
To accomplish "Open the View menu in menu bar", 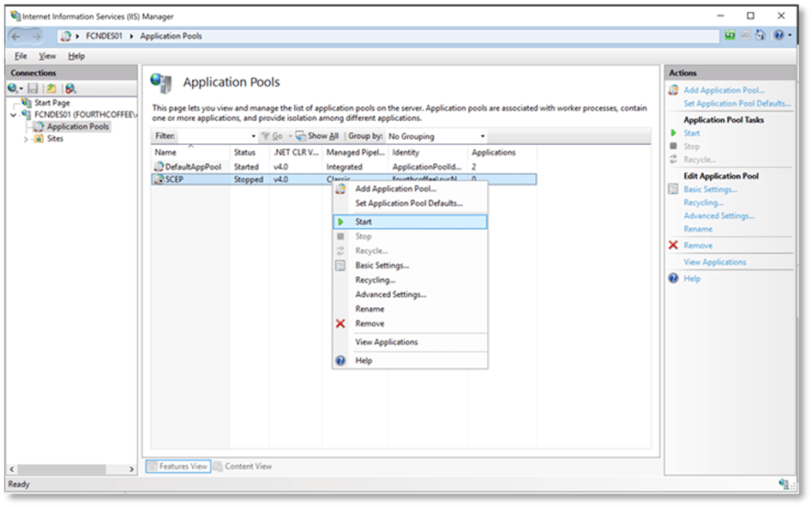I will 47,56.
